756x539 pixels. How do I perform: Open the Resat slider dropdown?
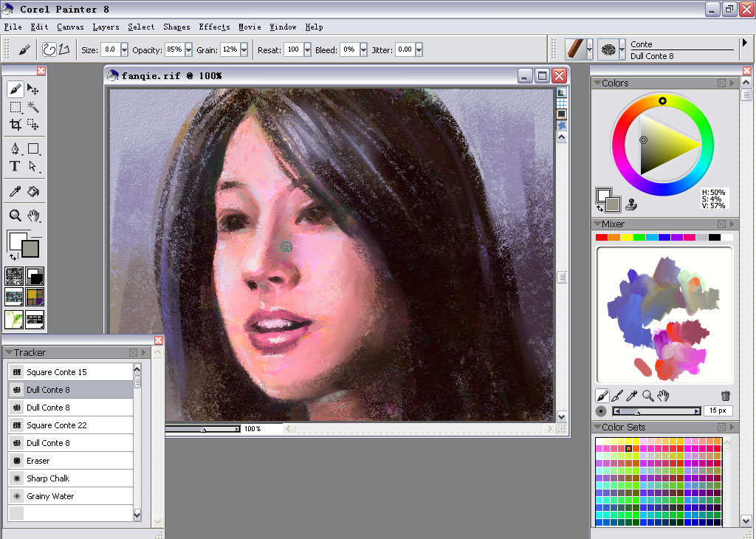point(308,49)
